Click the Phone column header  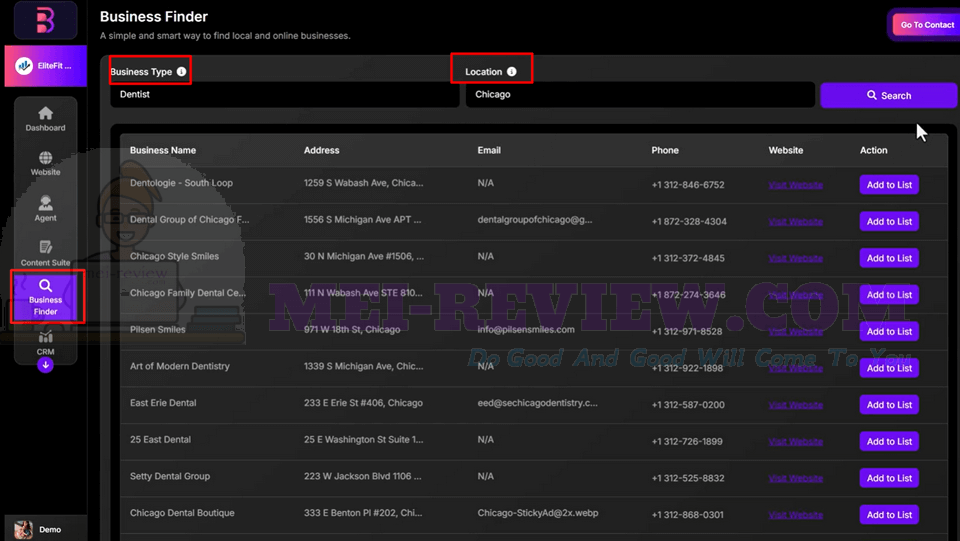pos(665,150)
